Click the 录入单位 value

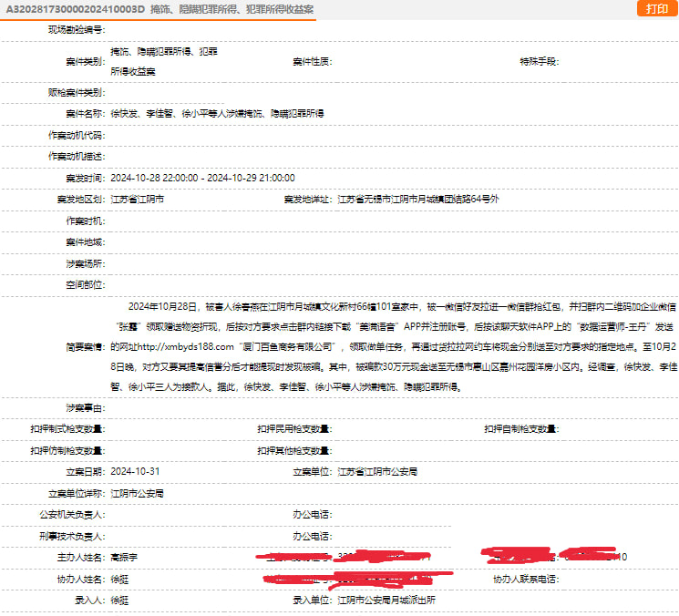pyautogui.click(x=387, y=601)
